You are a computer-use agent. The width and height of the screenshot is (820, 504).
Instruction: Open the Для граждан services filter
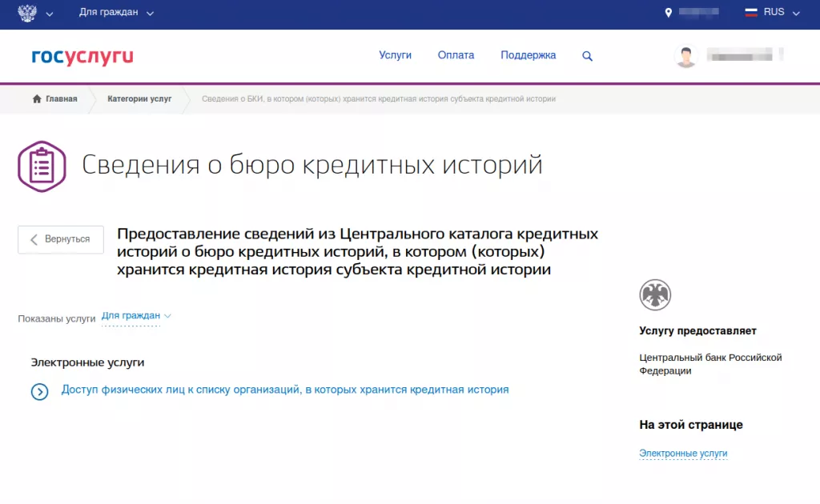click(x=133, y=316)
